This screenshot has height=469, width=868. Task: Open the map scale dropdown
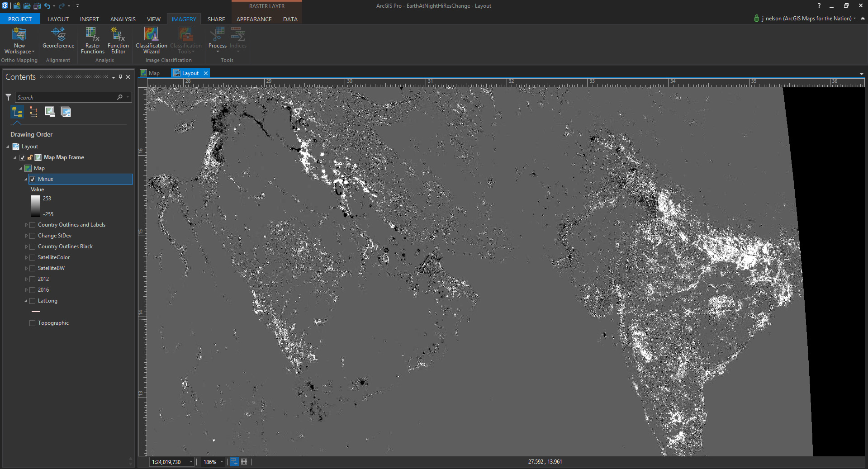[x=191, y=462]
